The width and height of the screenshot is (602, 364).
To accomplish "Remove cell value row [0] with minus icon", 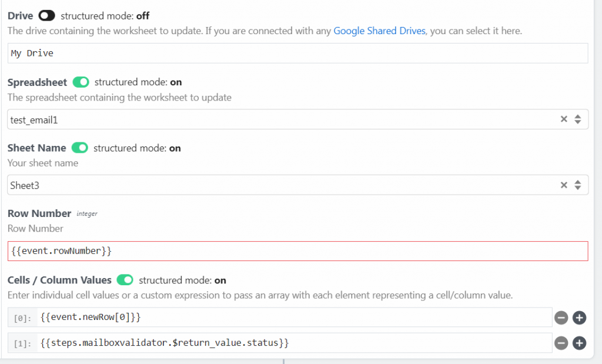I will click(561, 318).
